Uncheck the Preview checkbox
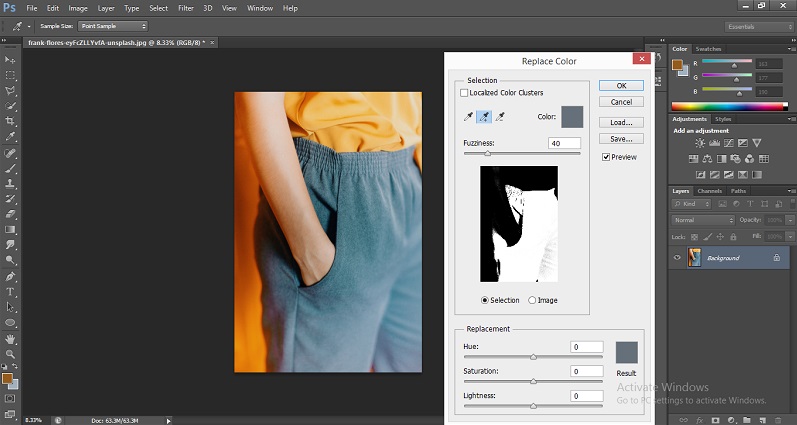 click(606, 157)
